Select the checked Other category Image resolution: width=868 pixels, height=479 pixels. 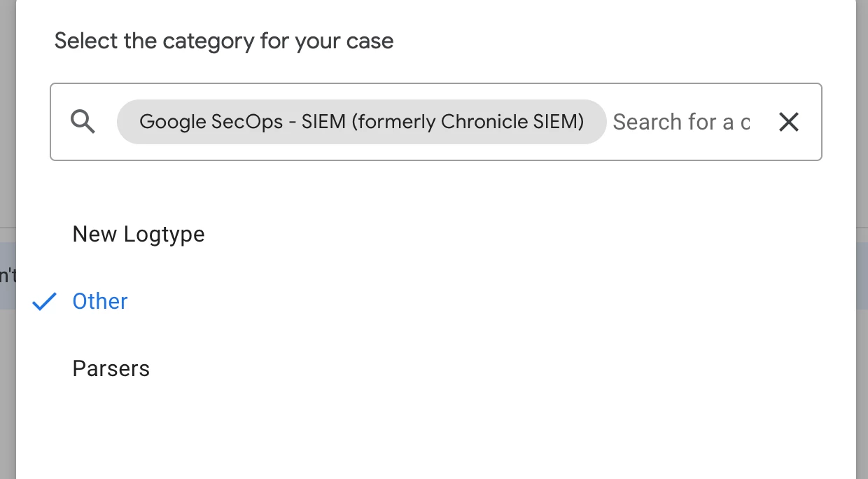(x=100, y=301)
